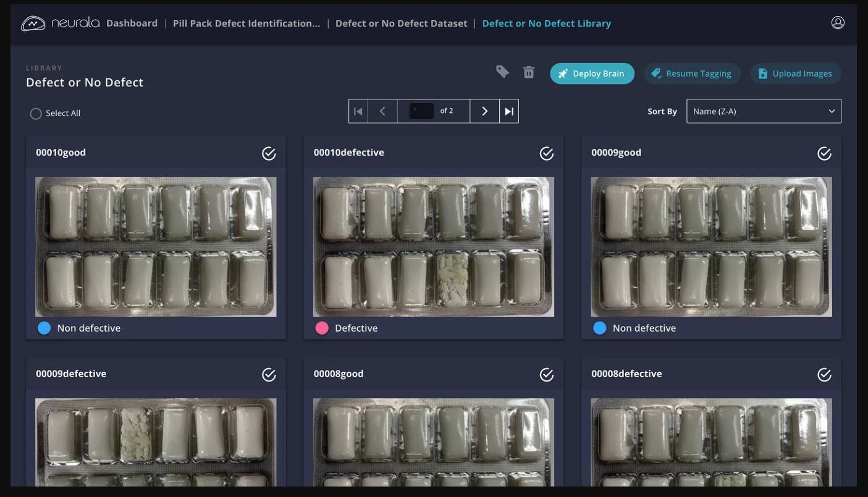Click the Resume Tagging button

[x=692, y=73]
